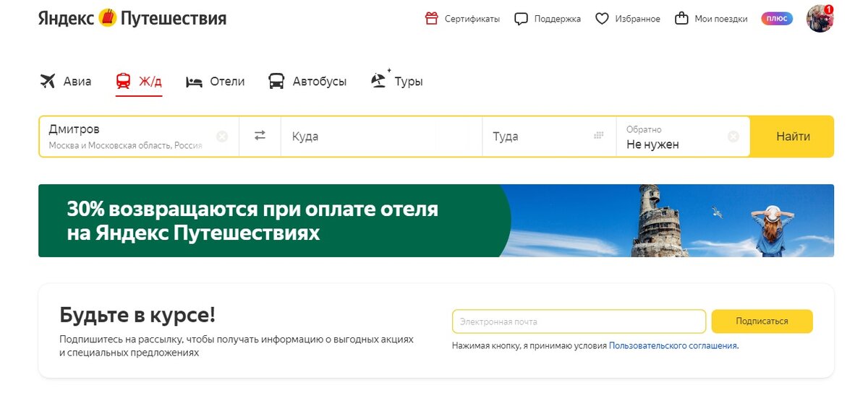Click the support chat bubble icon

tap(522, 19)
